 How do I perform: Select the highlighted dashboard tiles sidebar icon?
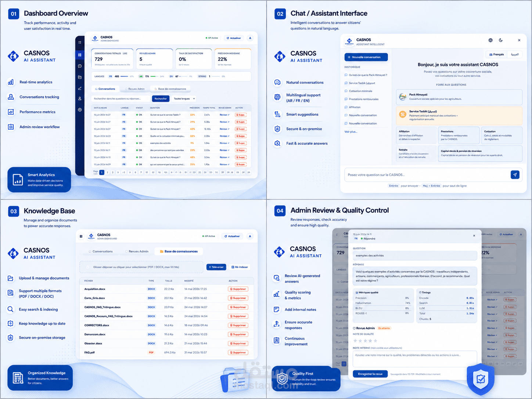80,55
